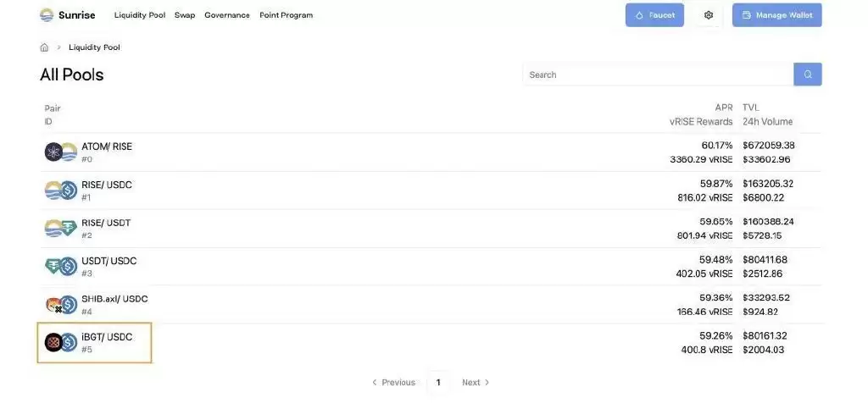This screenshot has width=868, height=409.
Task: Focus the pool Search input field
Action: point(658,75)
